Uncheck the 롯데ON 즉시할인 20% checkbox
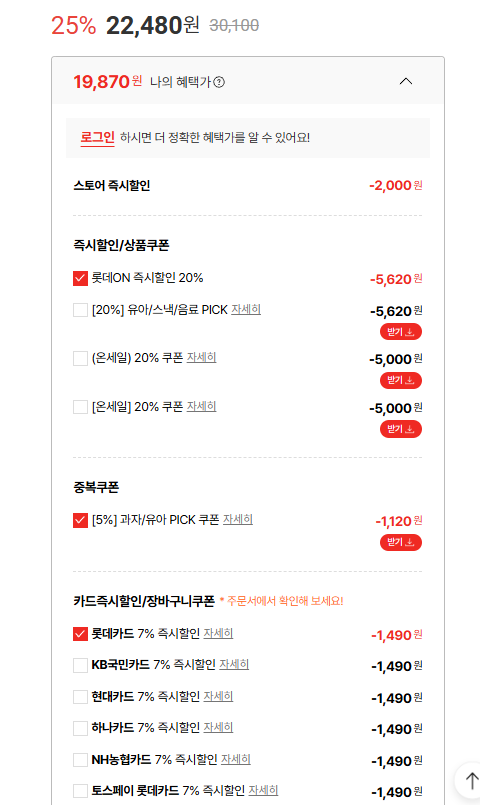This screenshot has width=480, height=805. click(81, 278)
